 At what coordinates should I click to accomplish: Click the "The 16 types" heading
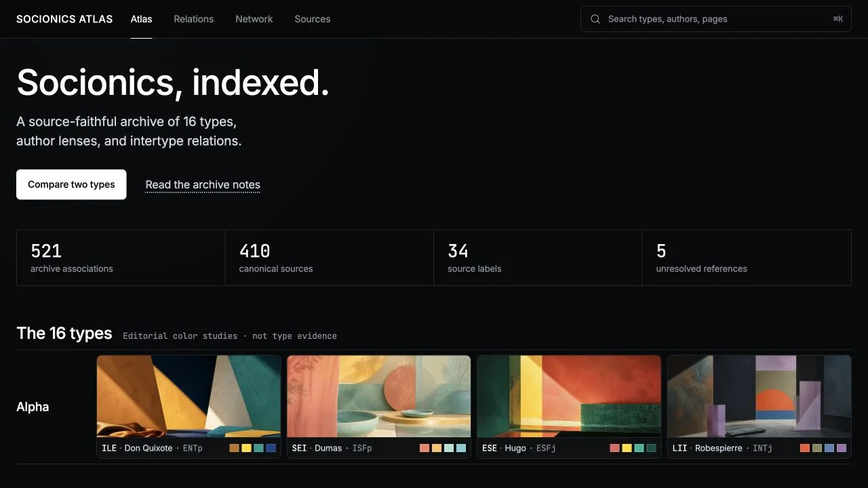click(x=64, y=333)
